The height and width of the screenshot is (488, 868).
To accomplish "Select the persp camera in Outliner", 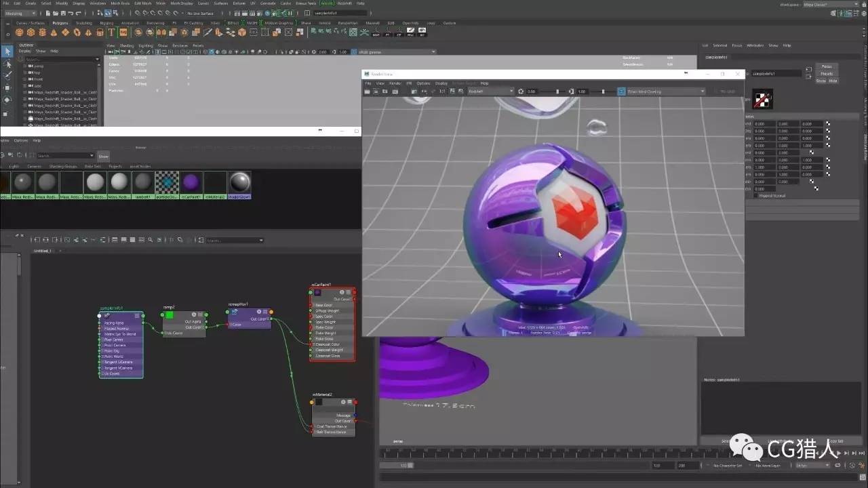I will pos(38,66).
